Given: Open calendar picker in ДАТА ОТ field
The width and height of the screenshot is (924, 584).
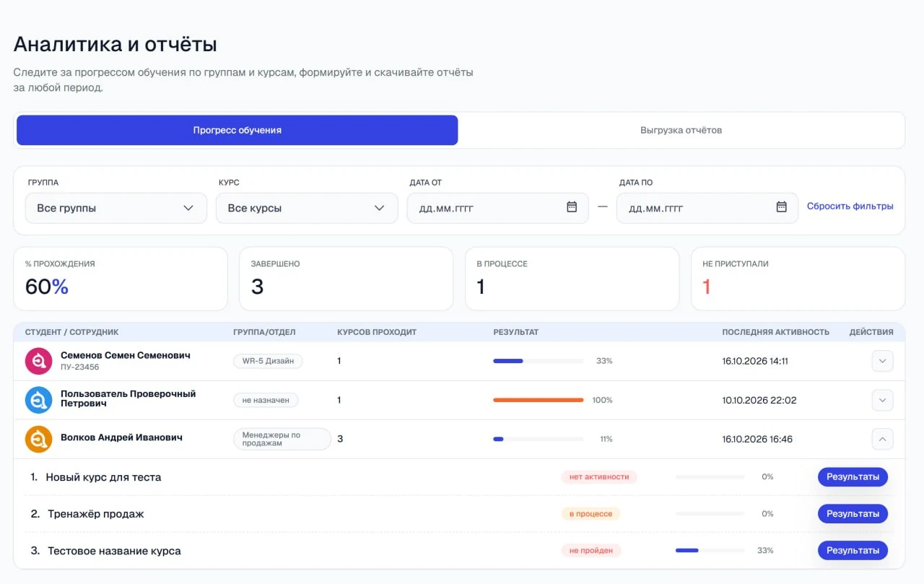Looking at the screenshot, I should (x=572, y=207).
